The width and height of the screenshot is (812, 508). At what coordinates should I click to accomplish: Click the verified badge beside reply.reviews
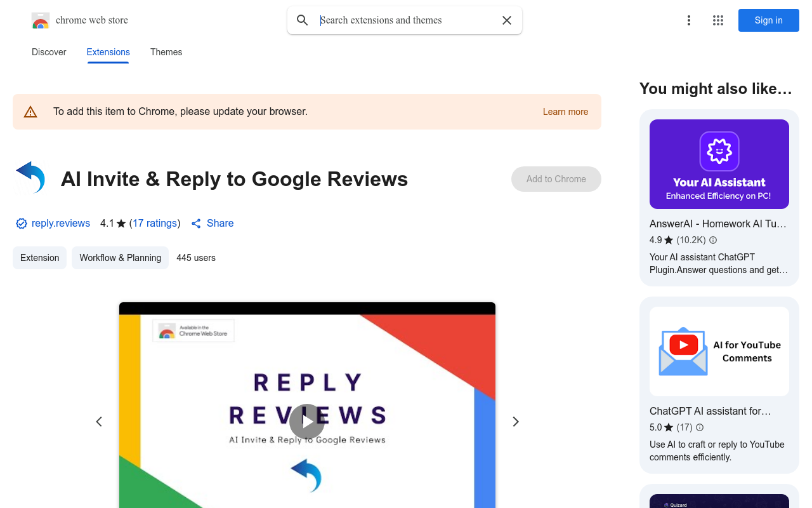(x=22, y=224)
